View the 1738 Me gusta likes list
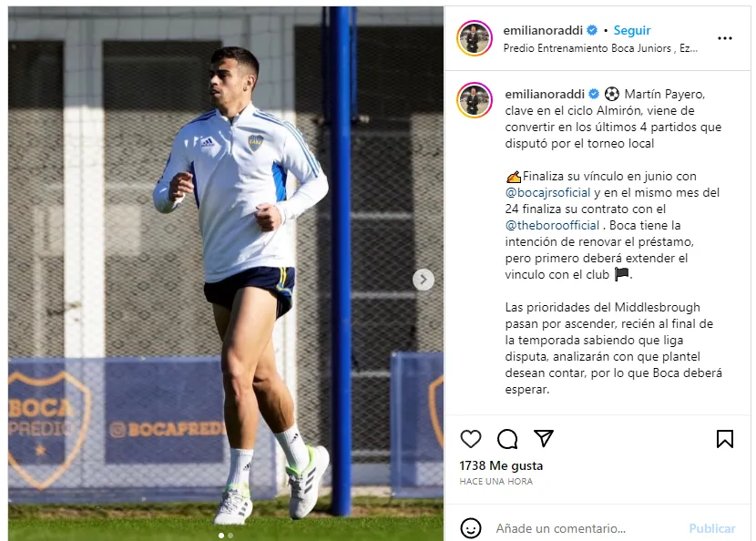Viewport: 756px width, 541px height. 501,465
